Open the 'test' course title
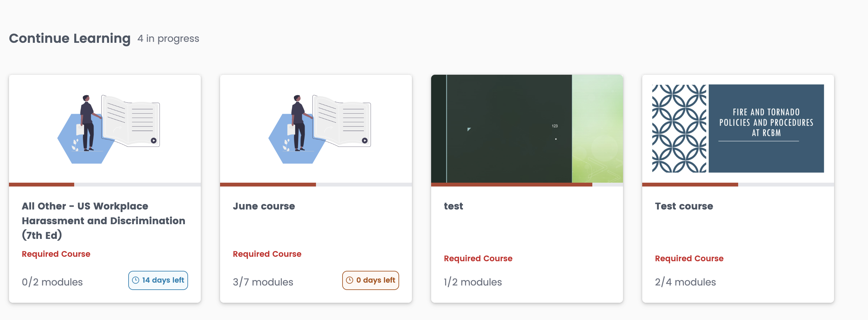The width and height of the screenshot is (868, 320). point(453,206)
